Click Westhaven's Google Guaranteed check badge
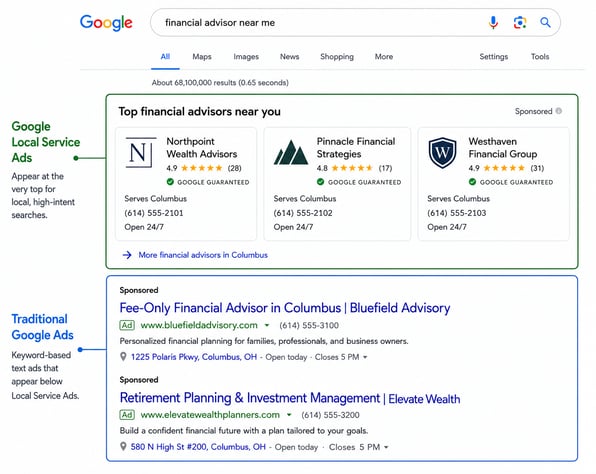The height and width of the screenshot is (474, 596). point(472,182)
